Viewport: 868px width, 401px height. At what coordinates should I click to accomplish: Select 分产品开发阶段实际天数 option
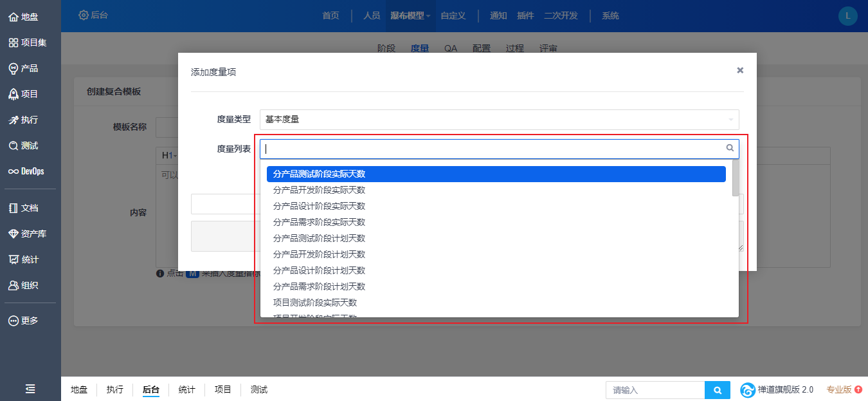pos(496,190)
